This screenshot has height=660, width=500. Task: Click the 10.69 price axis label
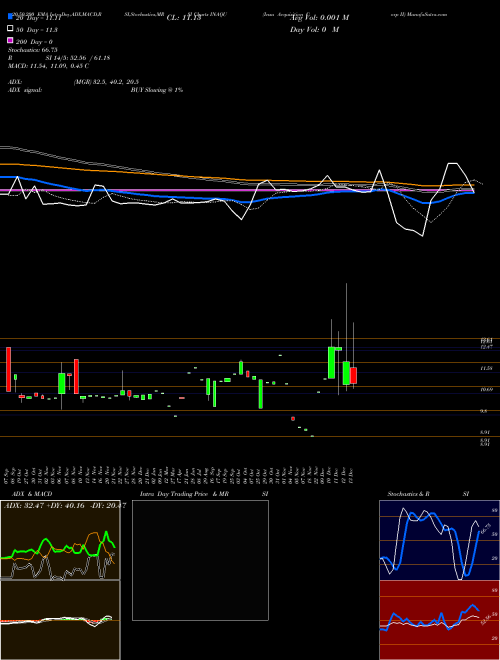(486, 390)
